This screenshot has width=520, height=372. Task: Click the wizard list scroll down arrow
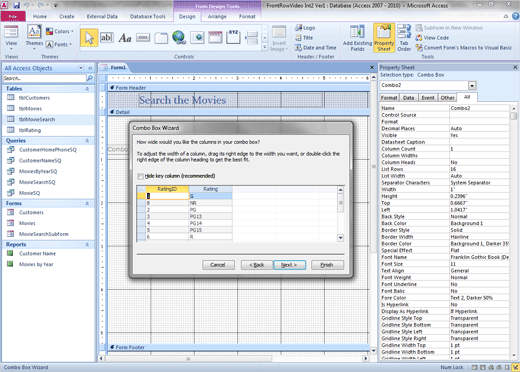click(x=340, y=238)
